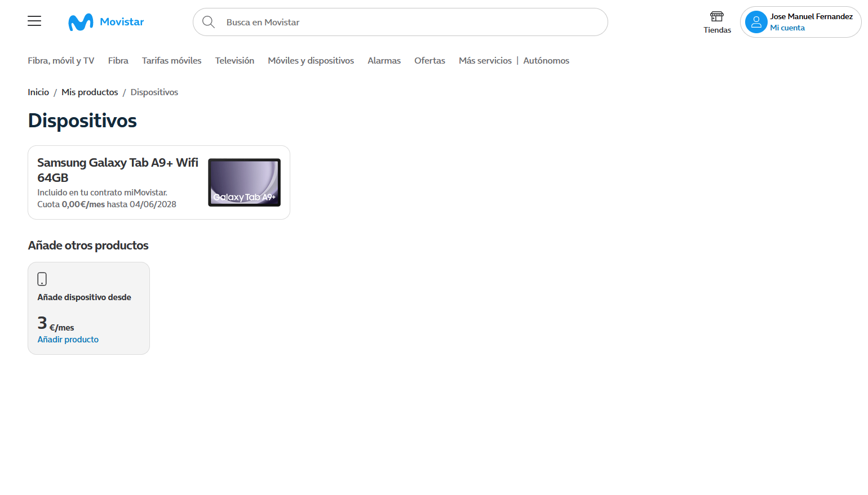Open the Tarifas móviles menu

(171, 60)
